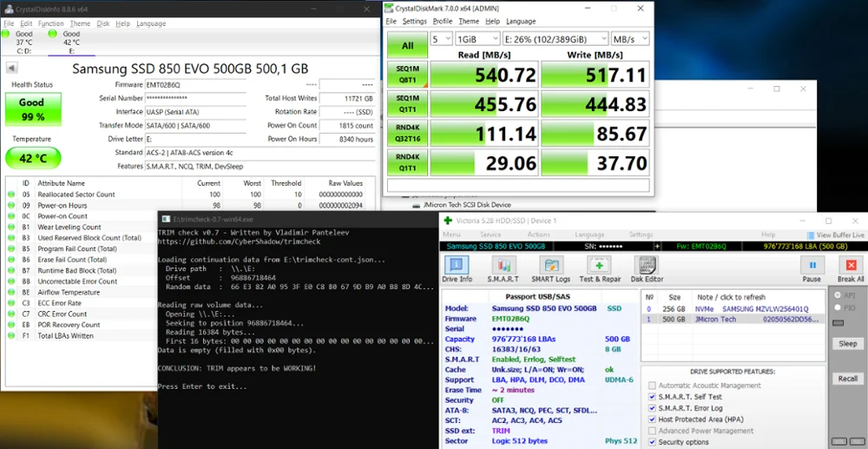Open Test & Repair in Victoria

(x=600, y=269)
